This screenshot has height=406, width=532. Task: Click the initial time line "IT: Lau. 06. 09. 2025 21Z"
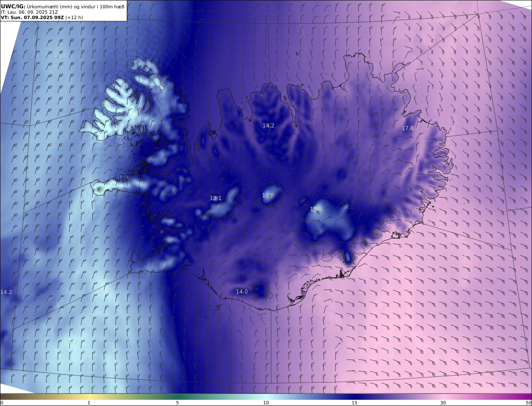coord(29,12)
